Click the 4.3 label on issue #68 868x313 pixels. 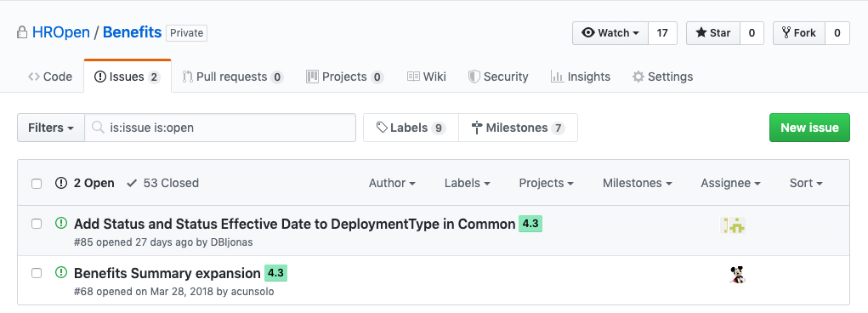tap(275, 273)
